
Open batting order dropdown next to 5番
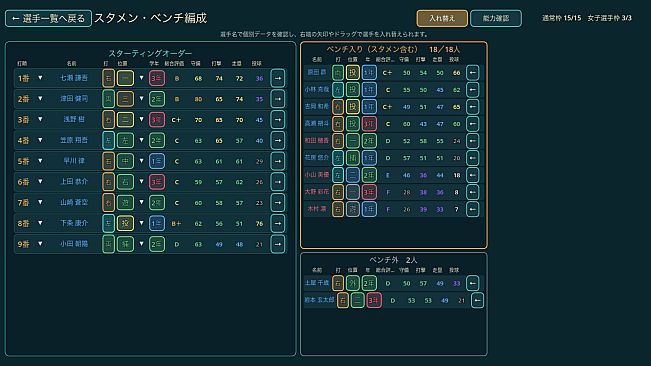[40, 161]
